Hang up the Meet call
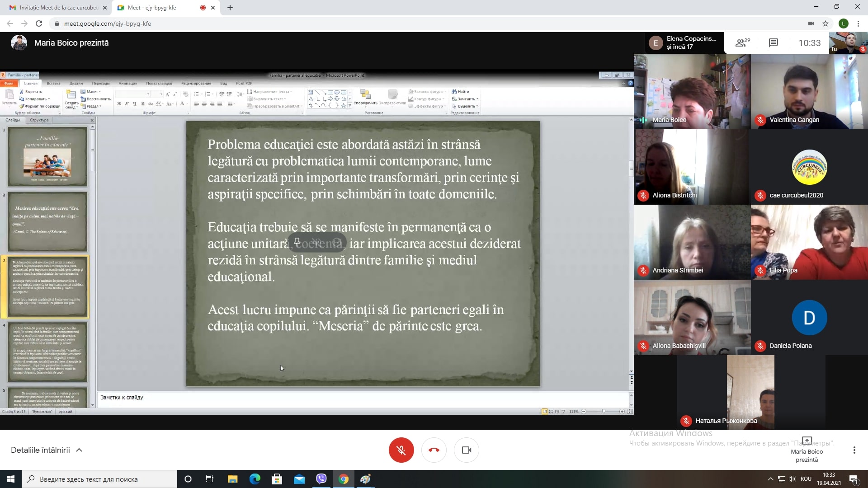The height and width of the screenshot is (488, 868). coord(434,450)
